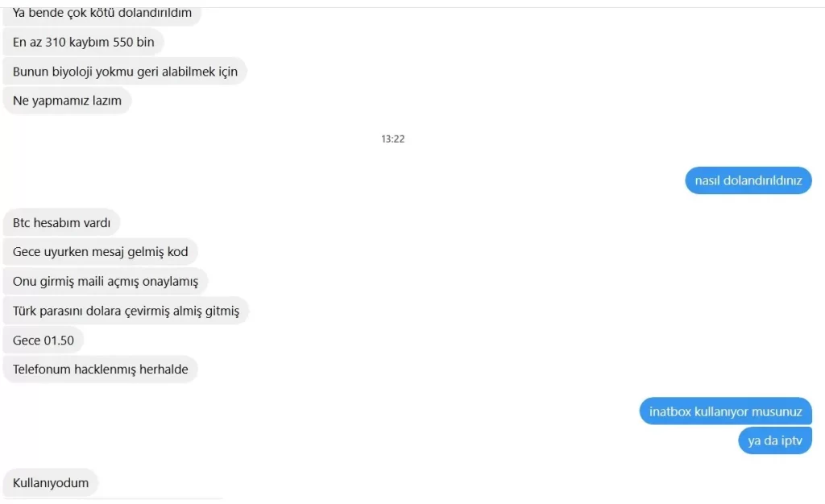Select the 'Onu girmiş maili açmış onaylamış' bubble

pyautogui.click(x=106, y=281)
